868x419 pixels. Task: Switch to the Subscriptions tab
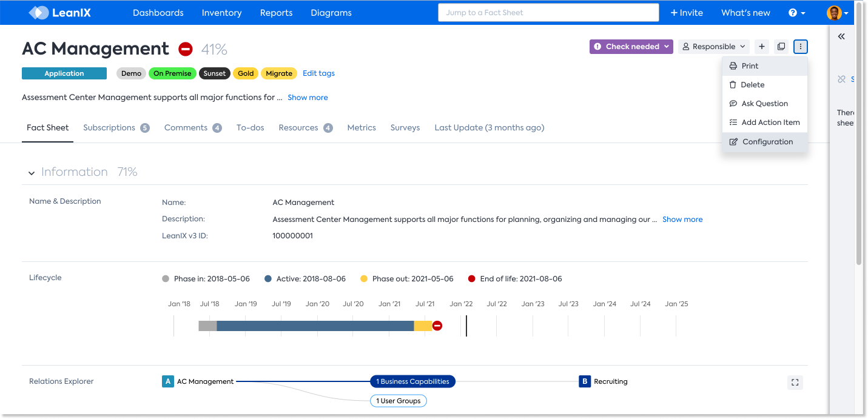(x=116, y=128)
